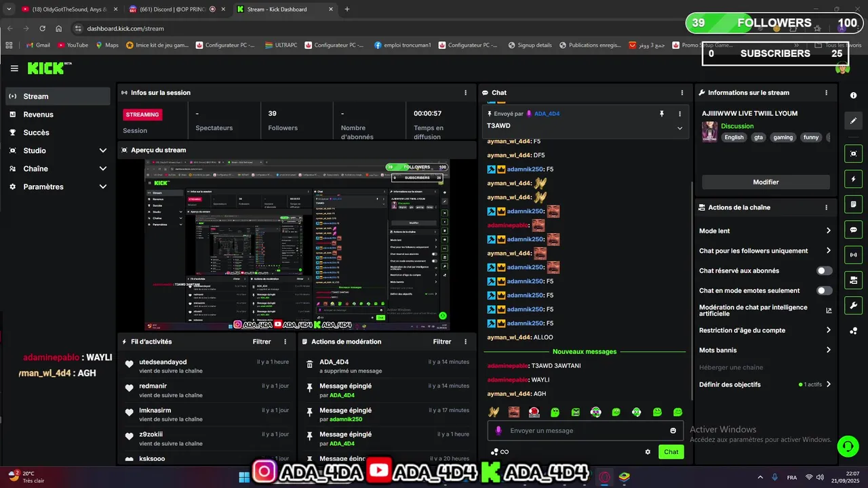Open the Gmail bookmark
The width and height of the screenshot is (868, 488).
(38, 45)
